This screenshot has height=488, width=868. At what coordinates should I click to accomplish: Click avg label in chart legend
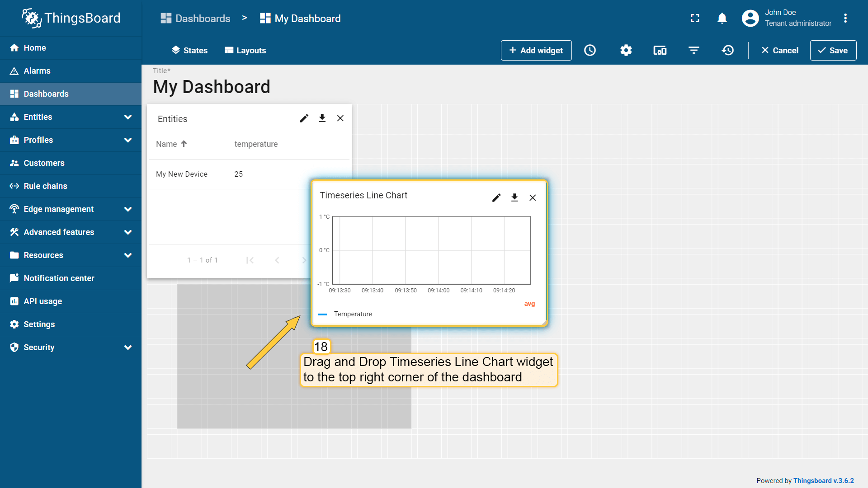click(x=529, y=304)
